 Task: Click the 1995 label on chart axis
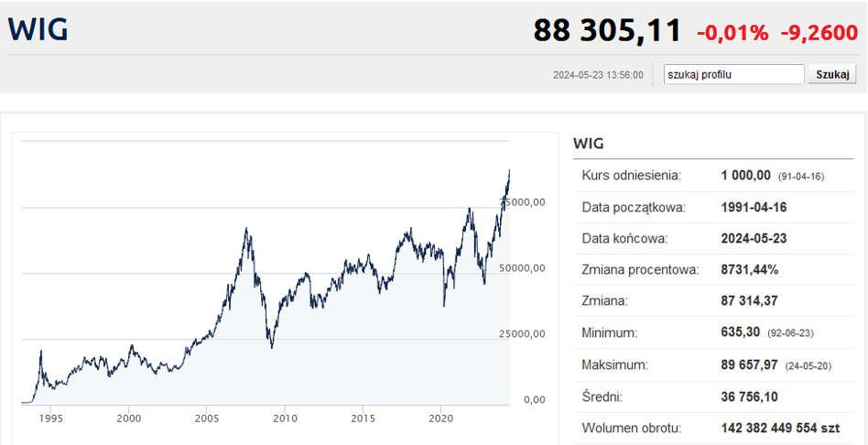click(49, 417)
